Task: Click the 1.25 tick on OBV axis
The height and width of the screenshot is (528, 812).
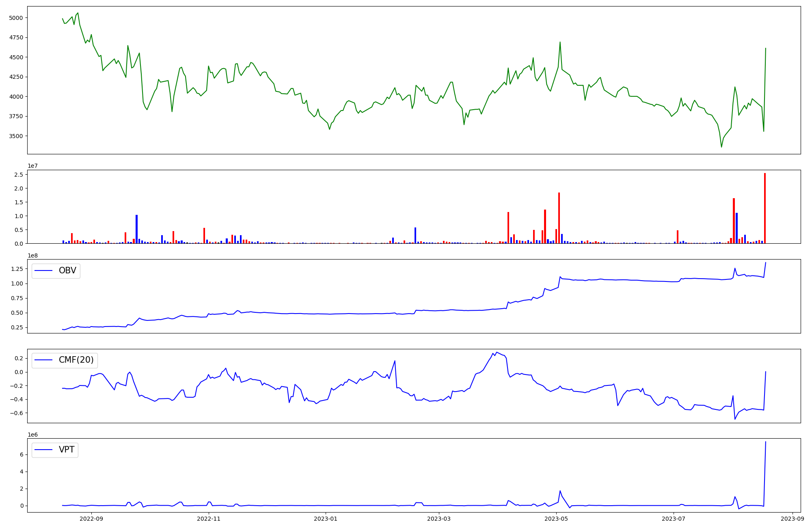Action: tap(17, 269)
